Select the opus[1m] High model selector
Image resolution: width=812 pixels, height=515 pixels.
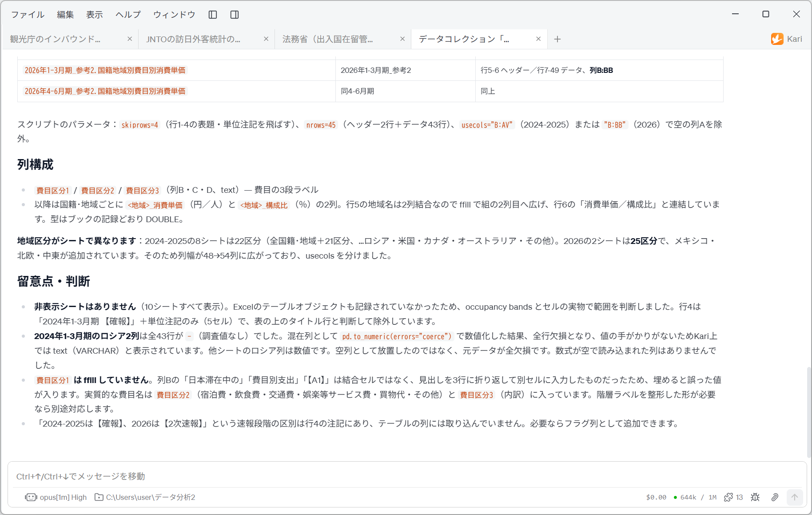pos(63,497)
